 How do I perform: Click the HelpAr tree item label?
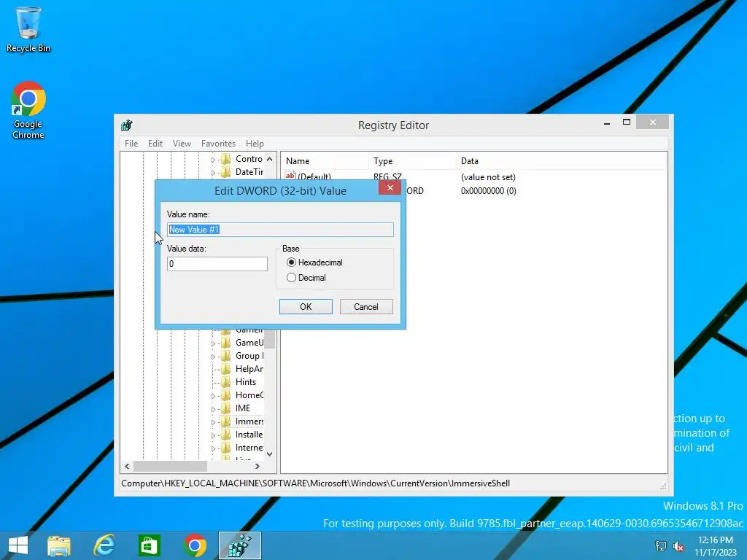[x=249, y=369]
